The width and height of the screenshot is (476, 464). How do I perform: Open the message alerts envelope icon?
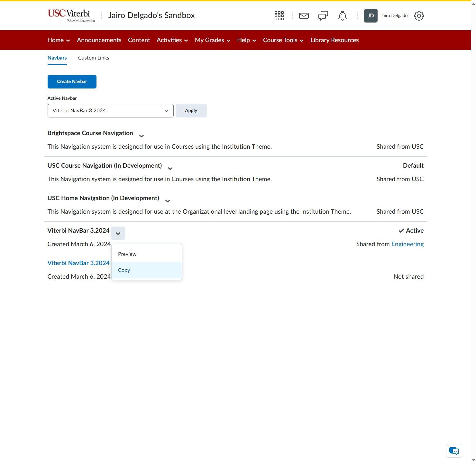[x=304, y=16]
